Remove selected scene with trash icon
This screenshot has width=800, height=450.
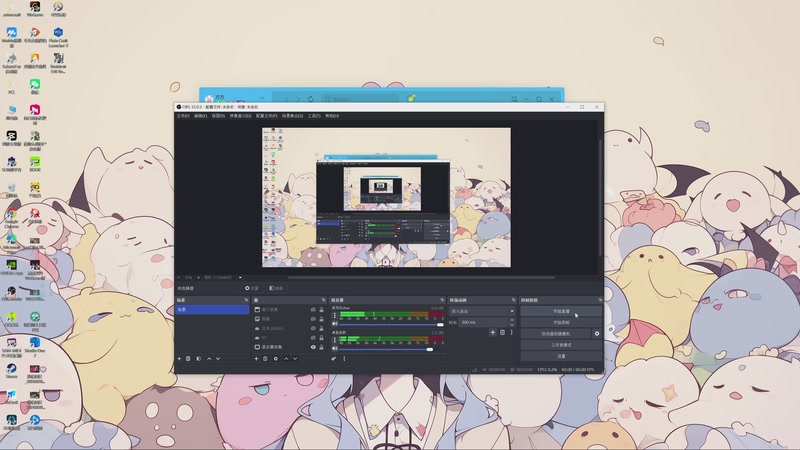[188, 359]
